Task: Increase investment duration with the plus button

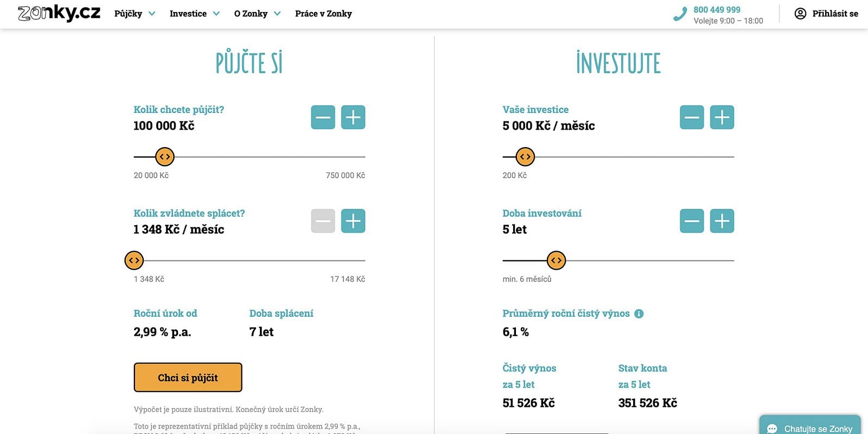Action: (x=722, y=221)
